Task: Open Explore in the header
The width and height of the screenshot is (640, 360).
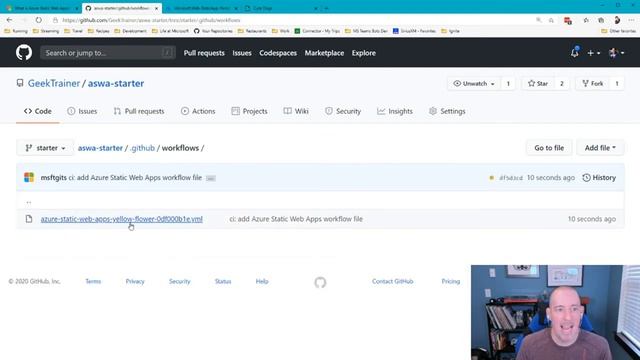Action: click(x=364, y=53)
